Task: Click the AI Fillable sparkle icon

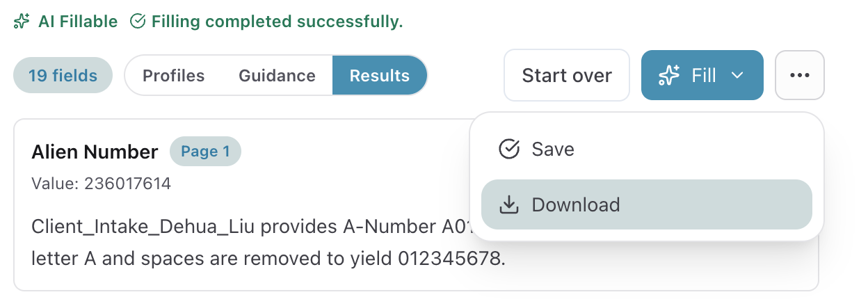Action: click(x=22, y=22)
